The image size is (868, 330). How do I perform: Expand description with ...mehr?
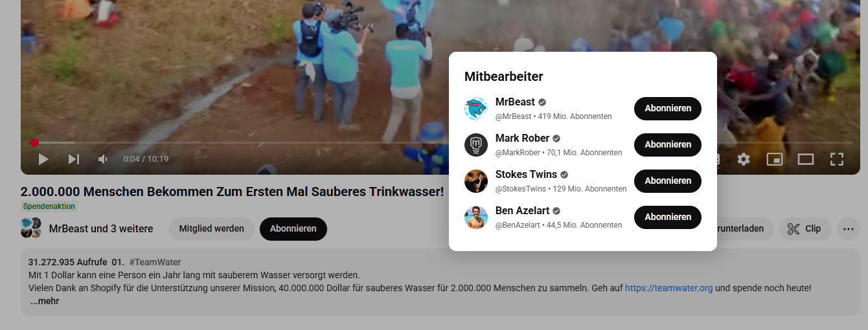[x=44, y=301]
